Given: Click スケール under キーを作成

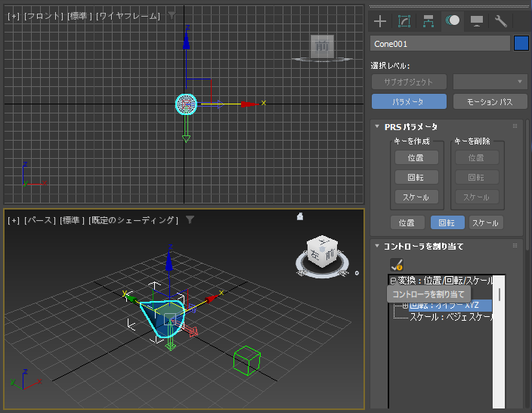Looking at the screenshot, I should (416, 197).
